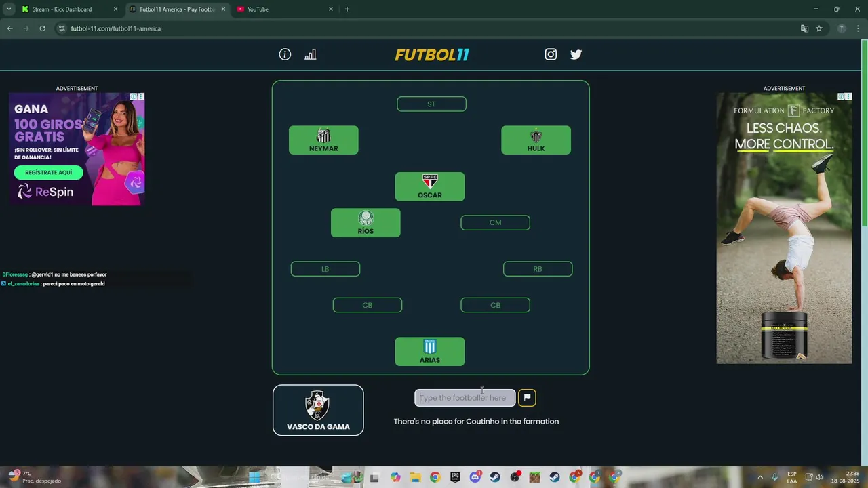Open Epic Games Launcher from taskbar
The height and width of the screenshot is (488, 868).
point(455,477)
